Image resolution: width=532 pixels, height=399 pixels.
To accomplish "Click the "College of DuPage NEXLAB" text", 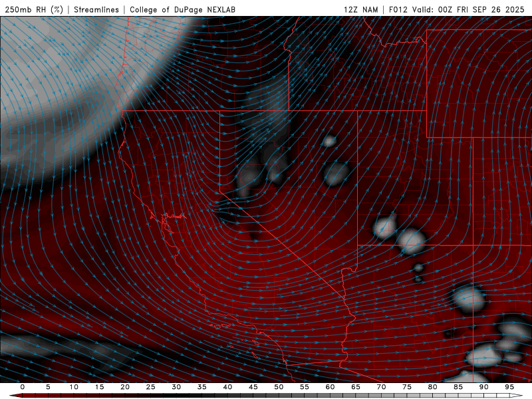I will click(x=182, y=9).
